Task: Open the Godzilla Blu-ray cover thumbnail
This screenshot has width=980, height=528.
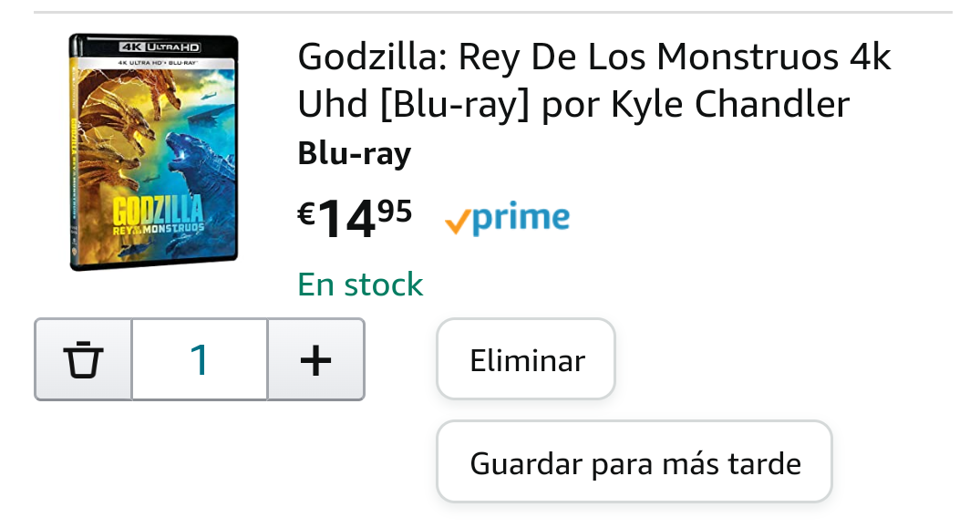Action: click(153, 152)
